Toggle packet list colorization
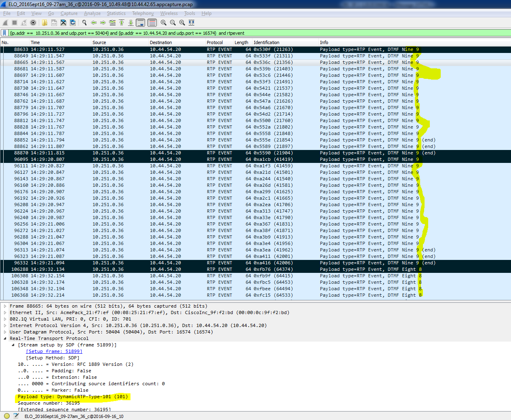511x420 pixels. pos(152,23)
